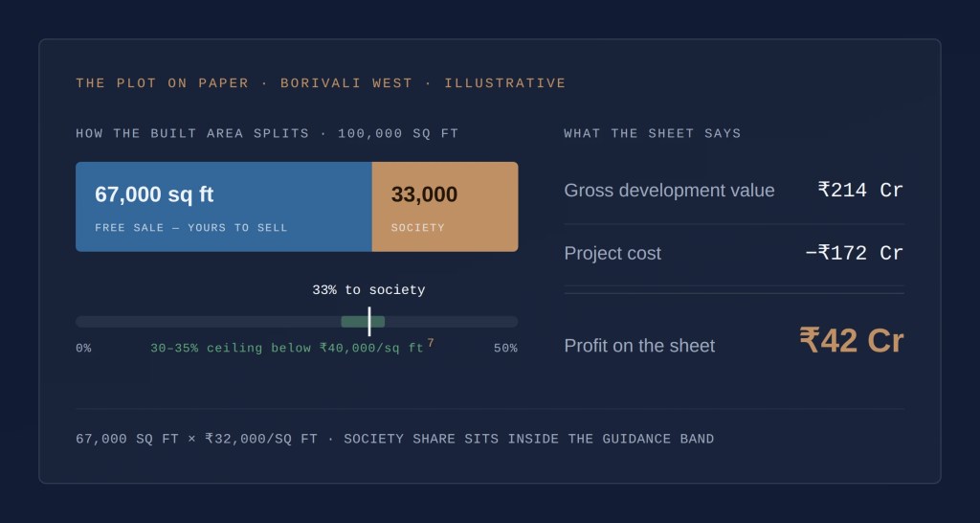Click the 'WHAT THE SHEET SAYS' heading
The height and width of the screenshot is (523, 980).
(653, 133)
